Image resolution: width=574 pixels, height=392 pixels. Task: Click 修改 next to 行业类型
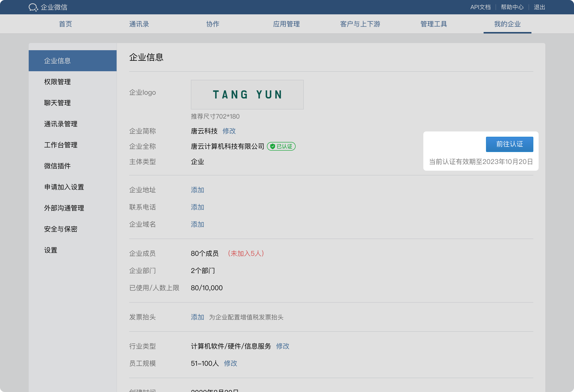pyautogui.click(x=282, y=346)
